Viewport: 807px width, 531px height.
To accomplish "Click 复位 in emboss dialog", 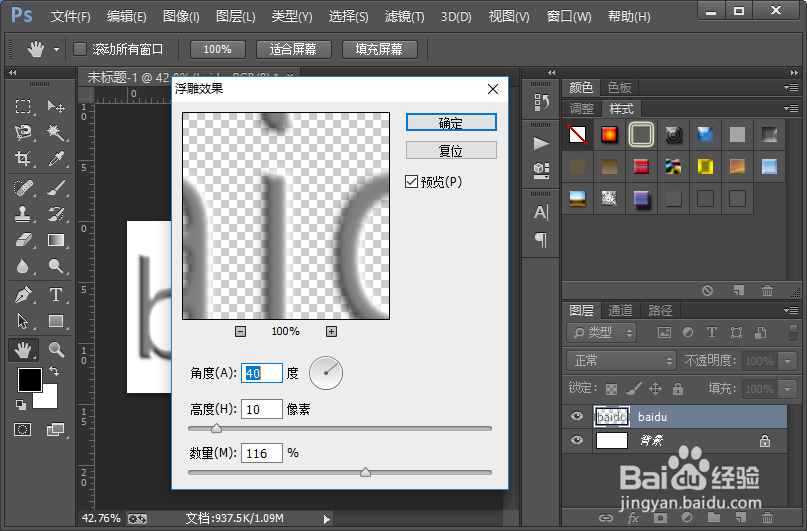I will (x=451, y=150).
